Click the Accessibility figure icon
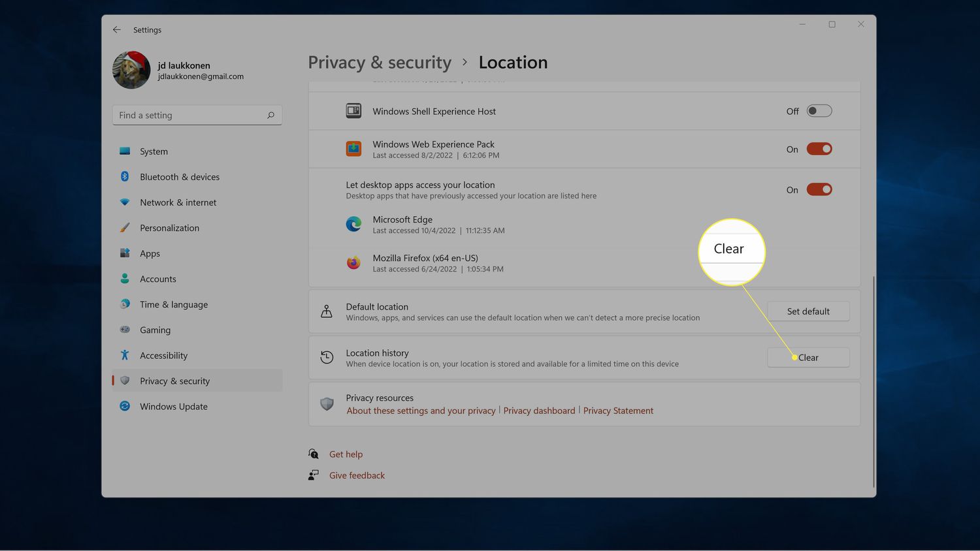Image resolution: width=980 pixels, height=551 pixels. point(125,355)
